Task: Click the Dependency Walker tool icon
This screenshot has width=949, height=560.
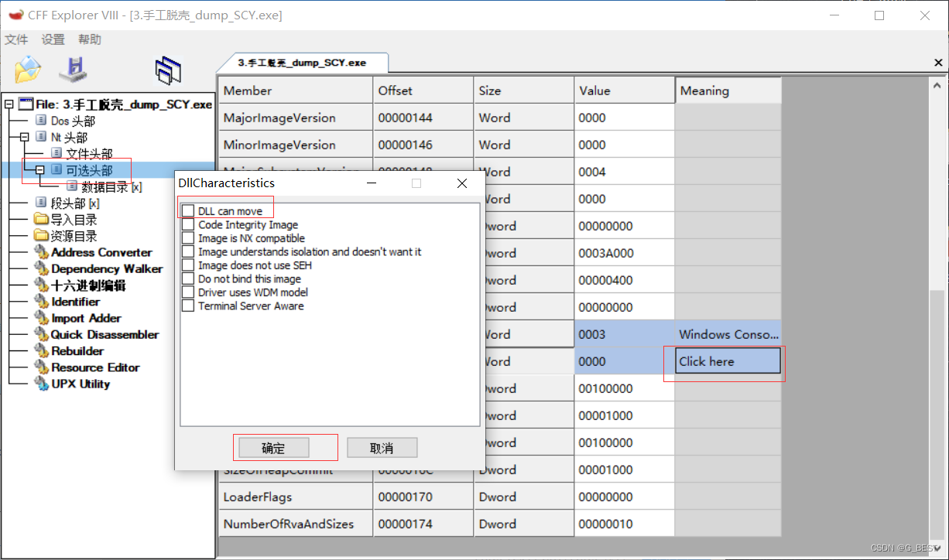Action: coord(42,268)
